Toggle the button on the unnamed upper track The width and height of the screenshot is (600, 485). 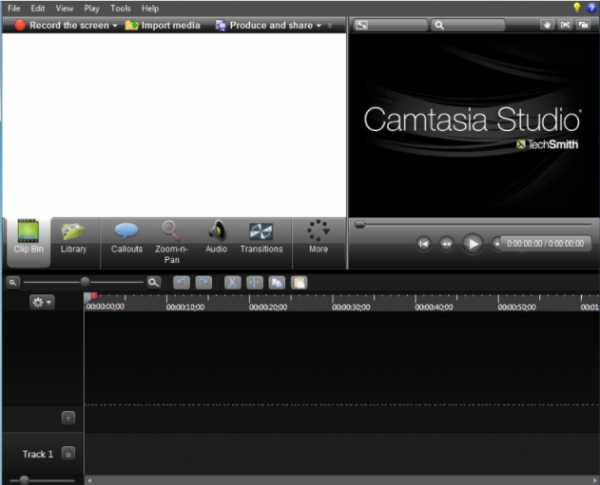(x=68, y=418)
